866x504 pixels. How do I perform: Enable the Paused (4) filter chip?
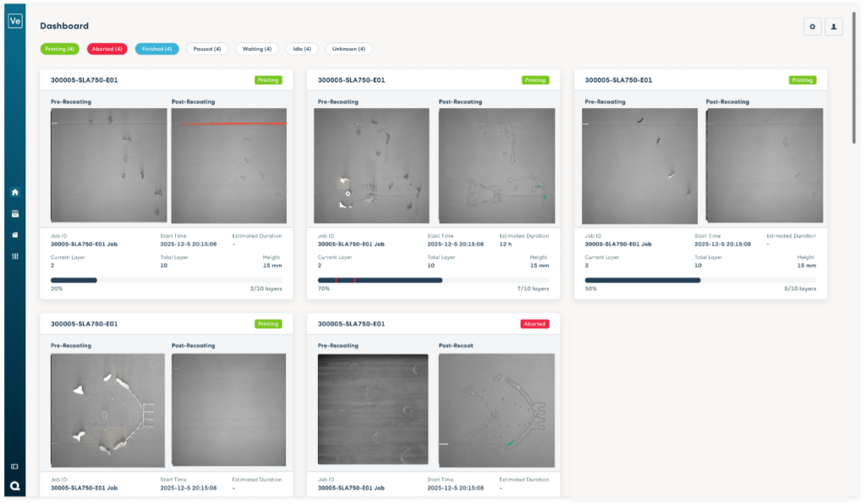tap(207, 49)
